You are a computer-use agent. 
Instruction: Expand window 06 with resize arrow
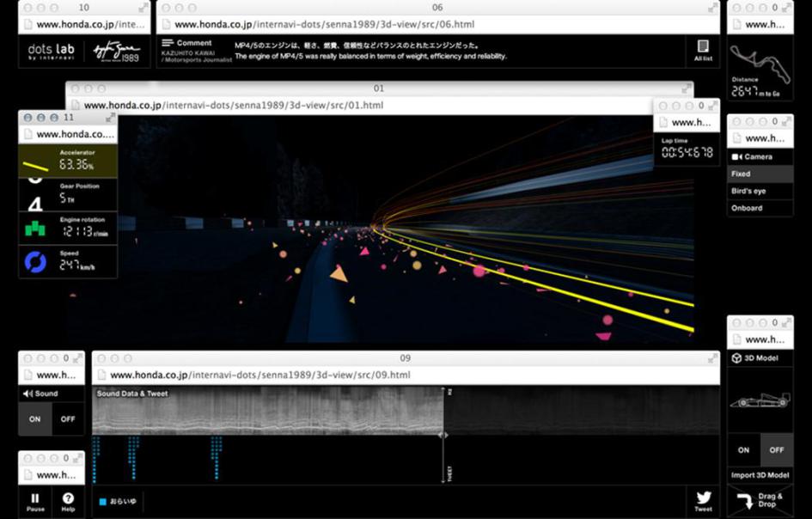click(712, 8)
